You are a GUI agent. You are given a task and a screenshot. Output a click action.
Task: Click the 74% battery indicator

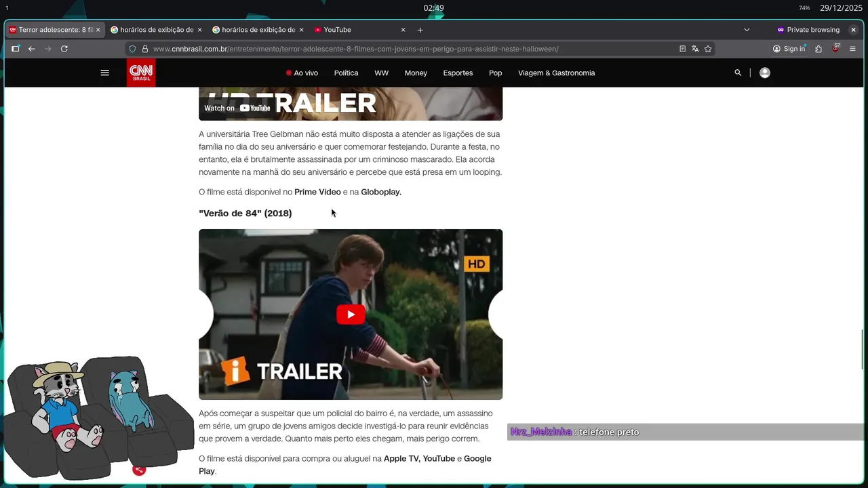click(x=804, y=8)
